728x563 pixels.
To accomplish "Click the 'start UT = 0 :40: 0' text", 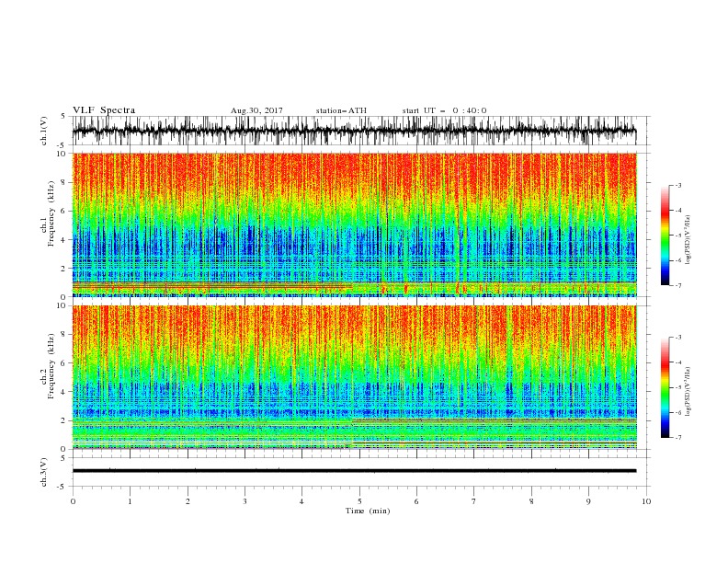I will click(x=444, y=110).
